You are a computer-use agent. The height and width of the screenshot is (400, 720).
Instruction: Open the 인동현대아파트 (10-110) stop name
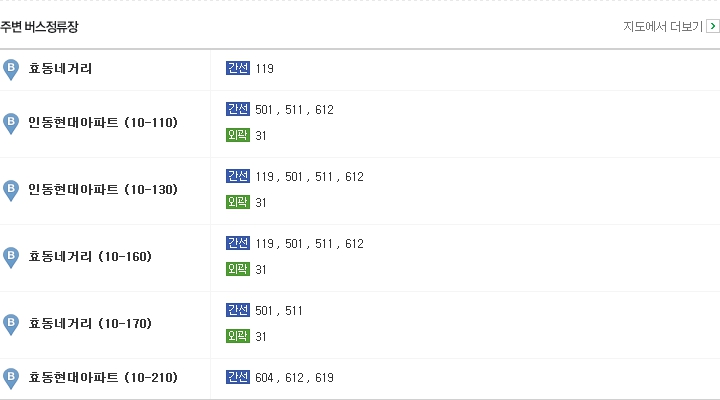tap(103, 122)
